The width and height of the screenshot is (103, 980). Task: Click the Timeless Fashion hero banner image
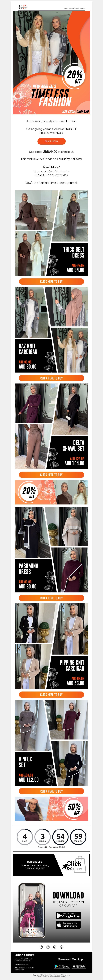click(51, 63)
